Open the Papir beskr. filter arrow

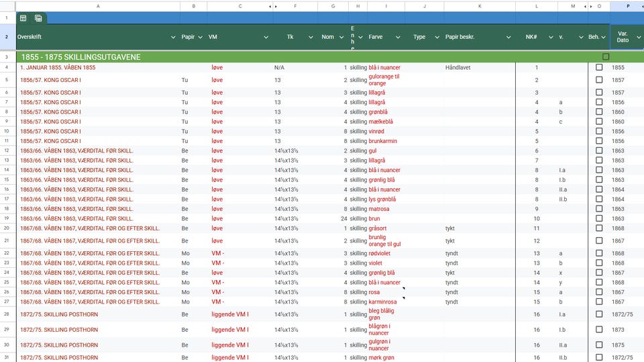[x=508, y=37]
